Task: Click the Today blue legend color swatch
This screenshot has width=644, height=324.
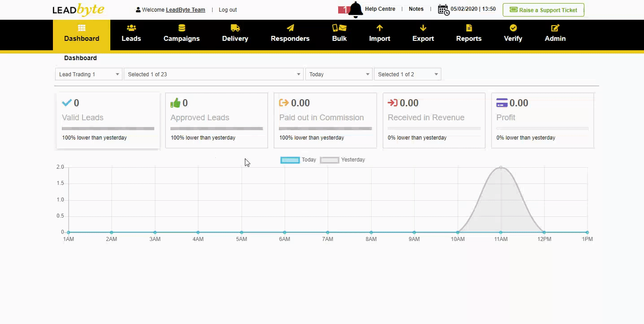Action: pos(290,160)
